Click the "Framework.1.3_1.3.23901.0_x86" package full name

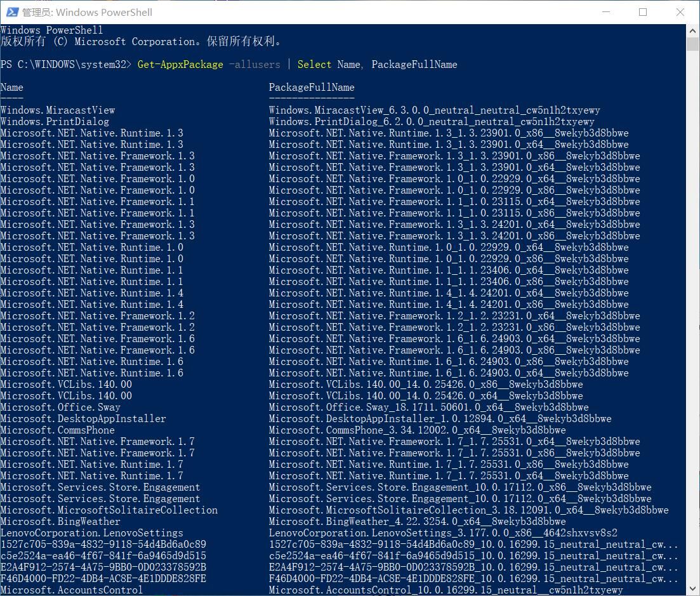(454, 156)
